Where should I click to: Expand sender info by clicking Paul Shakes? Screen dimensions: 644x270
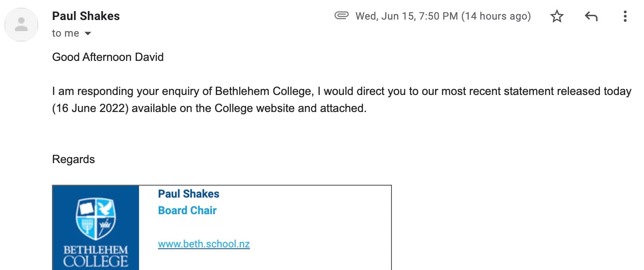pos(85,16)
